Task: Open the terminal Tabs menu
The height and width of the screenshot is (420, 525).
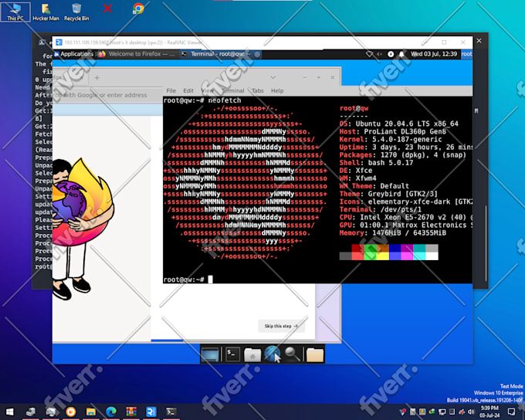Action: (257, 90)
